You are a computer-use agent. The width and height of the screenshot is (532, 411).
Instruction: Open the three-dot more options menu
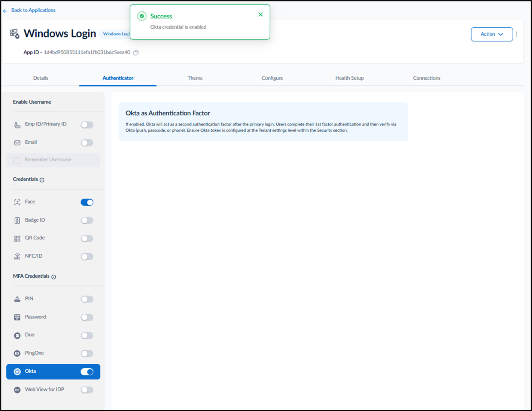pyautogui.click(x=516, y=34)
